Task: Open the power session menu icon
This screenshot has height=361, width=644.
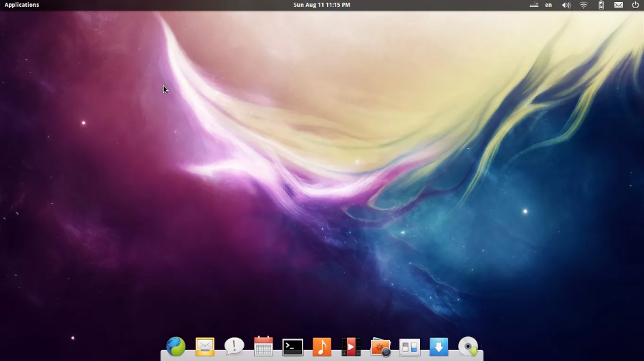Action: pyautogui.click(x=635, y=5)
